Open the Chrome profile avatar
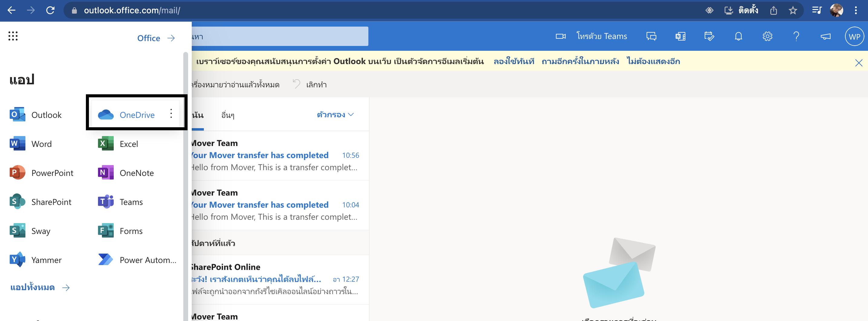This screenshot has height=321, width=868. [836, 11]
